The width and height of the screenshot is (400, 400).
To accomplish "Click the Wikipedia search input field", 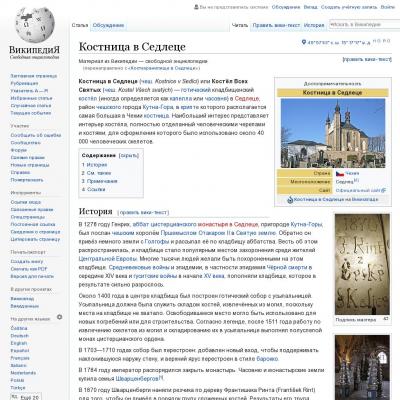I will tap(365, 24).
